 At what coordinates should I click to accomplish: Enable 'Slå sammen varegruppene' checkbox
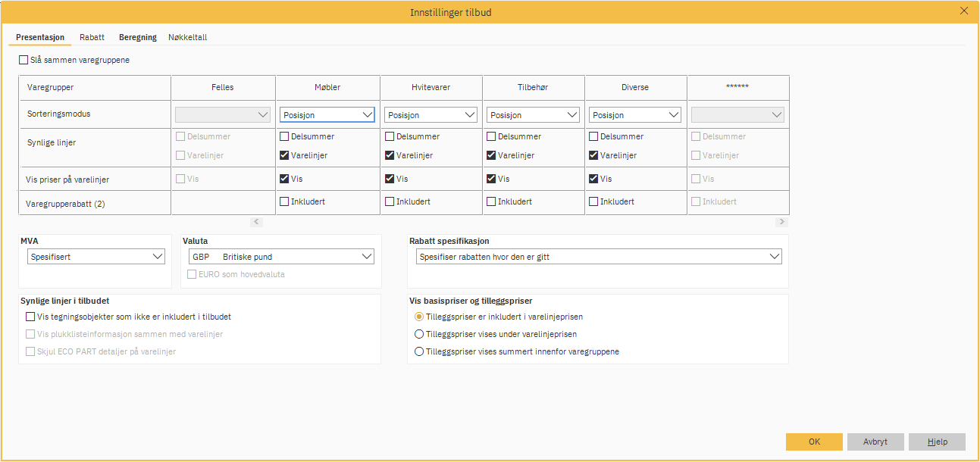point(23,60)
